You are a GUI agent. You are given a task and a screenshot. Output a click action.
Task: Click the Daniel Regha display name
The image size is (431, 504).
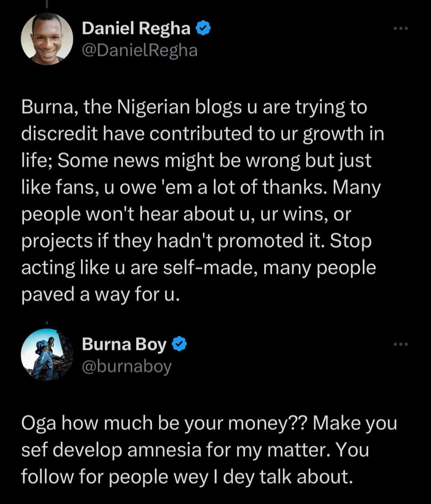[136, 28]
